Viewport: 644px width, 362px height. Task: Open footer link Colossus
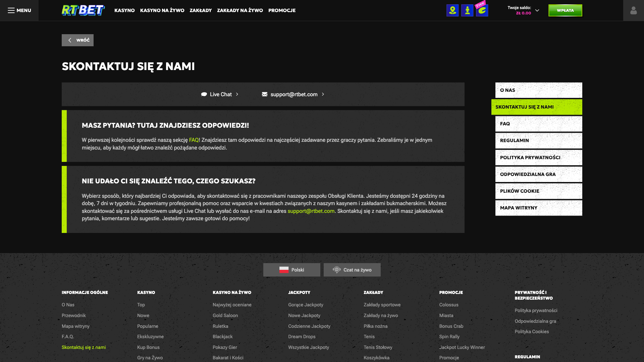449,305
